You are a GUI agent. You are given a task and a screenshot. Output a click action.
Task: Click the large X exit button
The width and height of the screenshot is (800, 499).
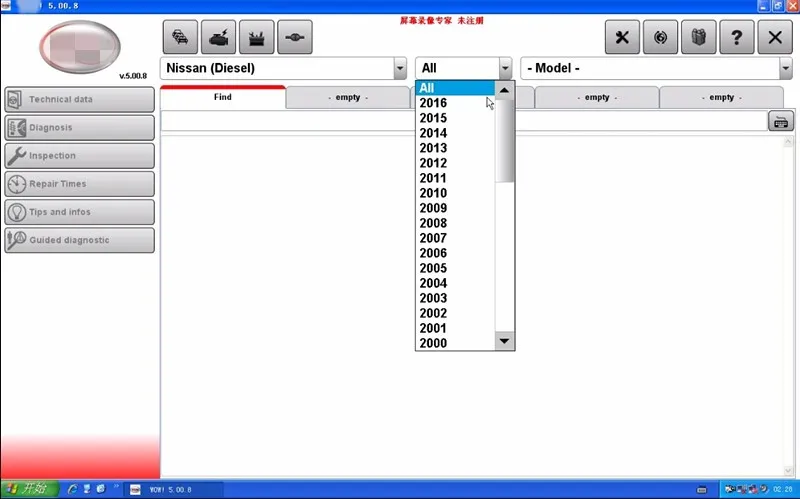(775, 37)
